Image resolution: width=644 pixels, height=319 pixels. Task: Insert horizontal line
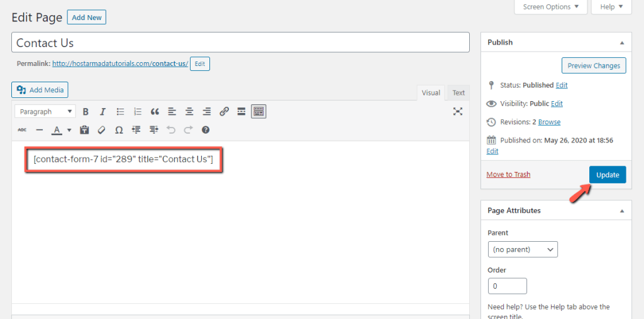(x=40, y=130)
